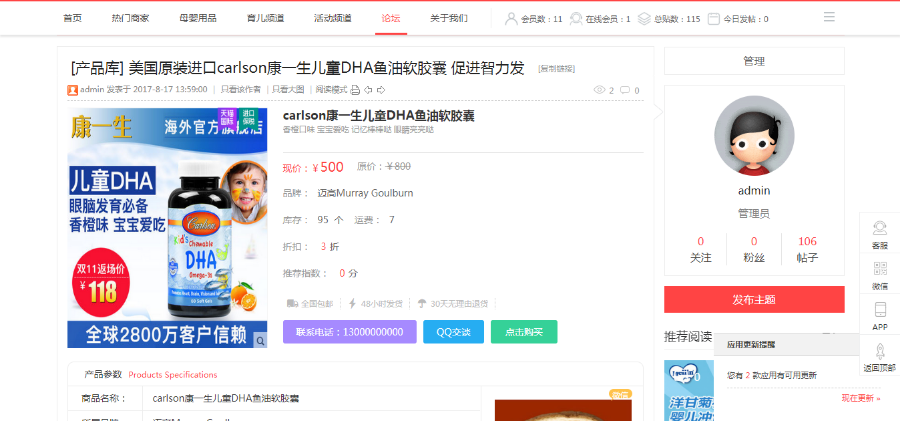This screenshot has height=421, width=900.
Task: Go to previous thread arrow icon
Action: (x=368, y=90)
